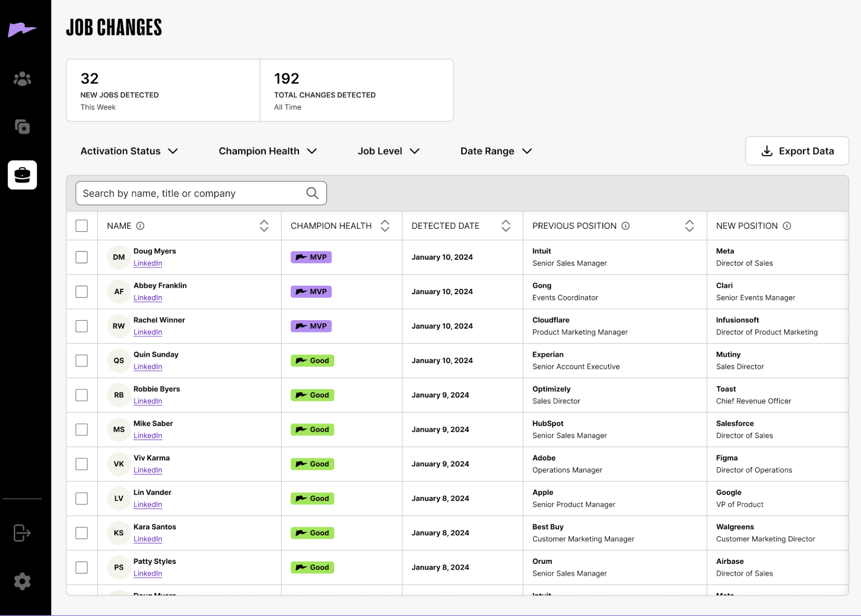
Task: Click the Export Data button
Action: point(796,151)
